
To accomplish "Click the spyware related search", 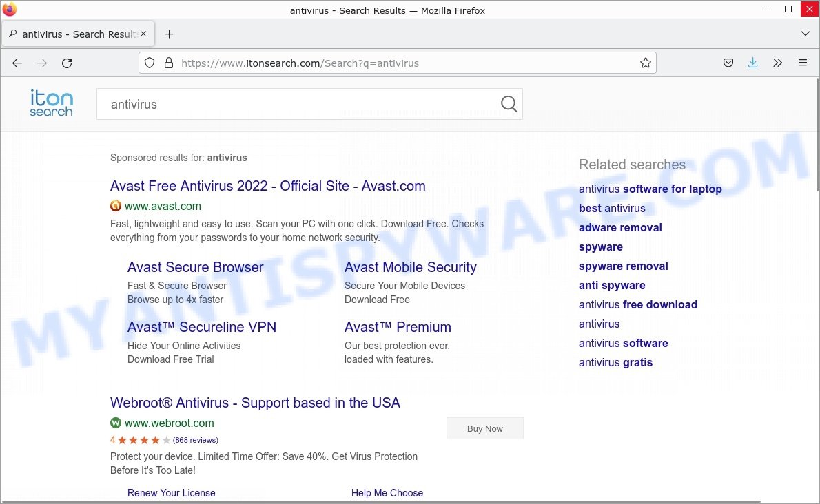I will tap(600, 247).
